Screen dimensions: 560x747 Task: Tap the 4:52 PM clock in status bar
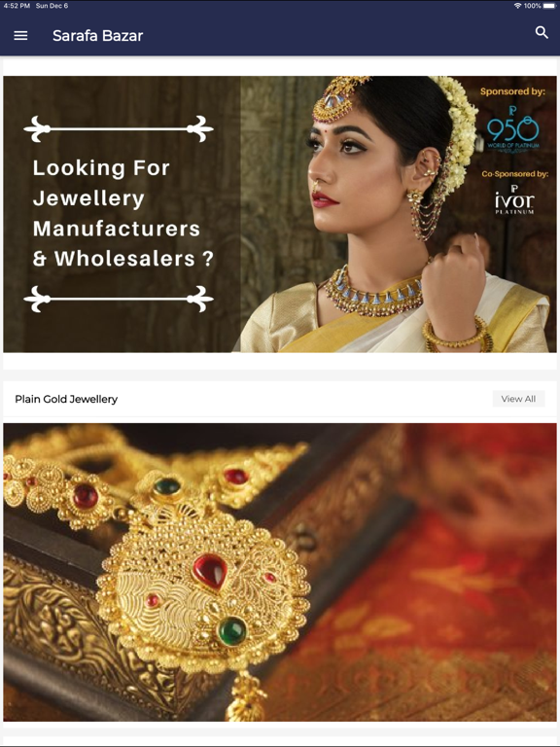(17, 6)
